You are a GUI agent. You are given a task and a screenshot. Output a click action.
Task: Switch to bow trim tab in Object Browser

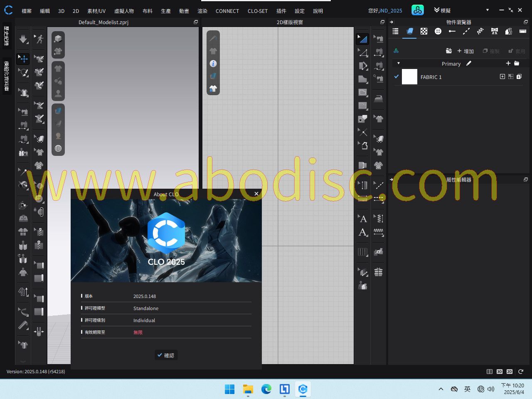click(495, 31)
